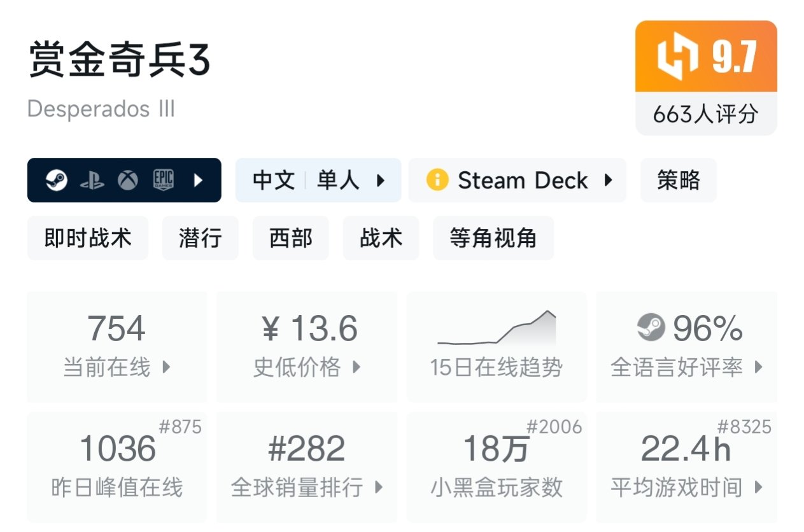
Task: Expand the platforms list arrow
Action: pos(198,181)
